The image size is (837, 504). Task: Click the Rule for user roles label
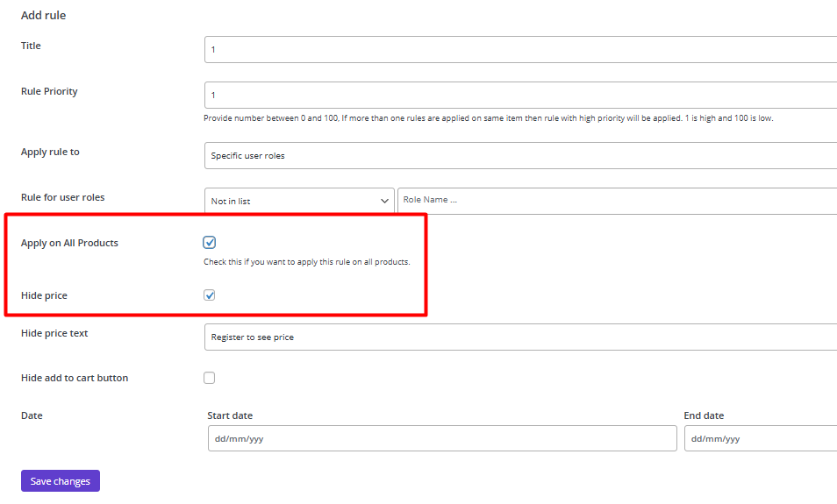63,197
